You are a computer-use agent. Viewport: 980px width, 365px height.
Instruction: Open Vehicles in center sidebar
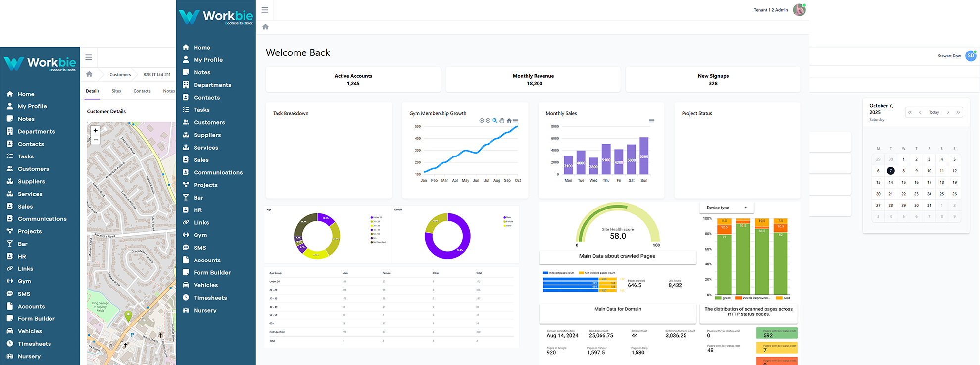pyautogui.click(x=205, y=285)
